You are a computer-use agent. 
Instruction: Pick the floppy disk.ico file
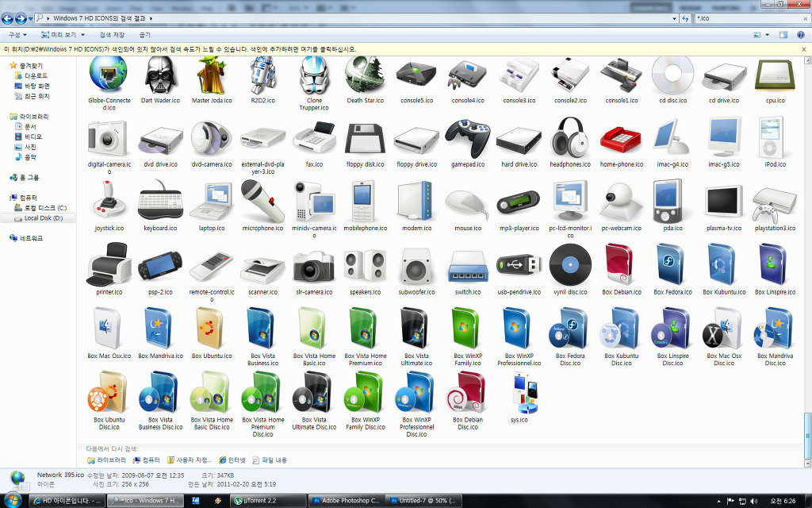tap(365, 140)
